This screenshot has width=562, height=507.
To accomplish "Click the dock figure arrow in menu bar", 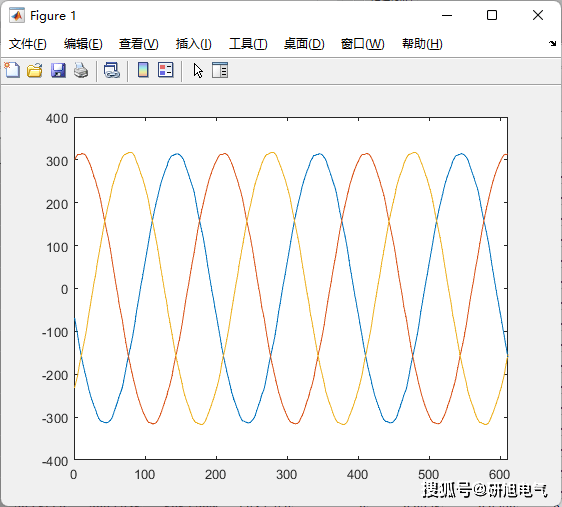I will pyautogui.click(x=552, y=44).
